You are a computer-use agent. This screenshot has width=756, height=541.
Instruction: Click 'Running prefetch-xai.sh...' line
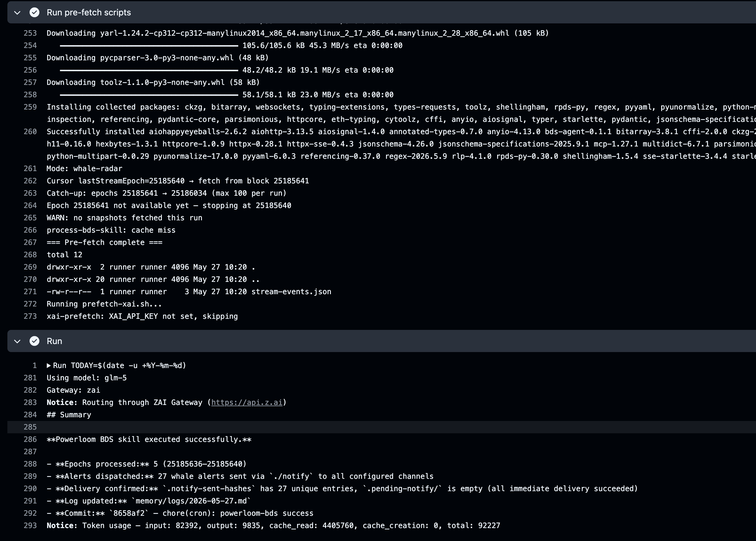(104, 304)
